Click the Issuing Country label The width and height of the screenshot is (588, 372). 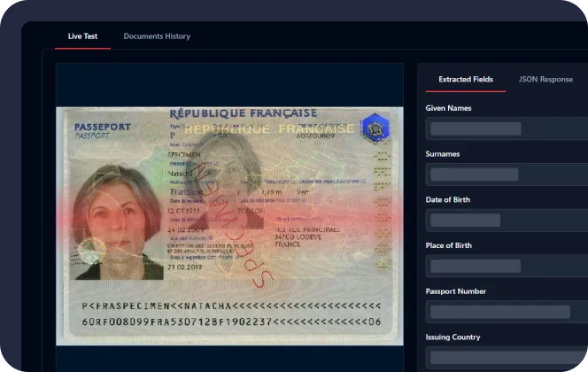pyautogui.click(x=453, y=337)
